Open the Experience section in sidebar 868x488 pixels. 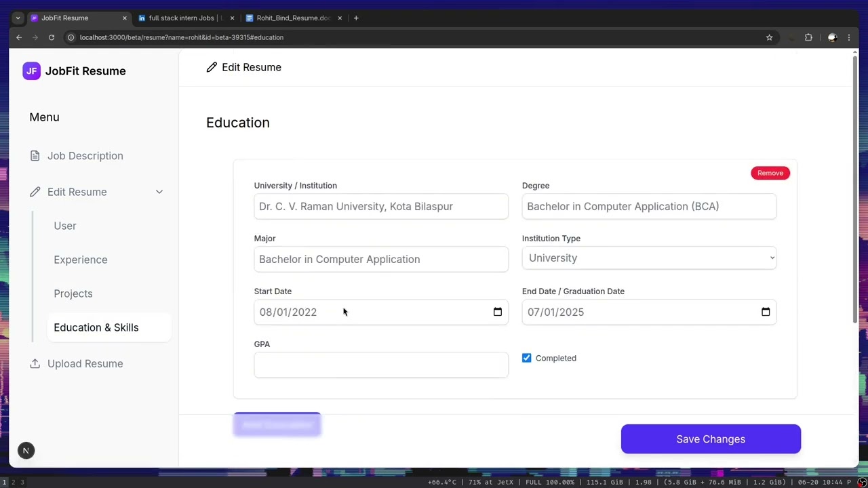[x=81, y=260]
